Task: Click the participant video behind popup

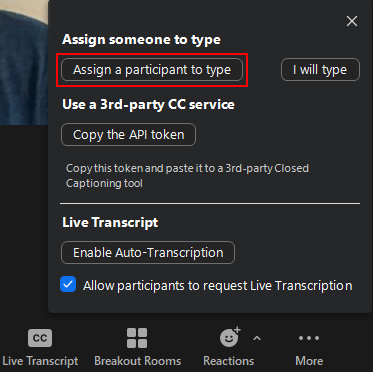Action: click(x=24, y=62)
